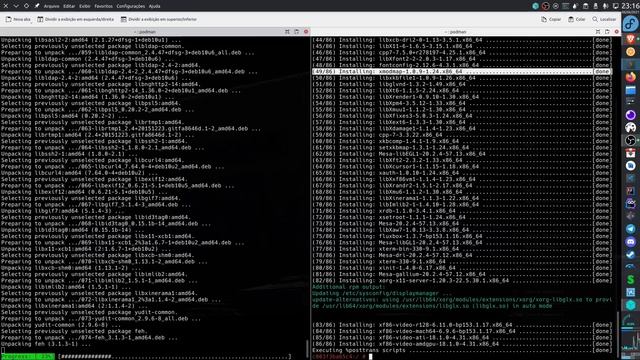Click the highlighted xmodmap install line
640x360 pixels.
point(462,71)
